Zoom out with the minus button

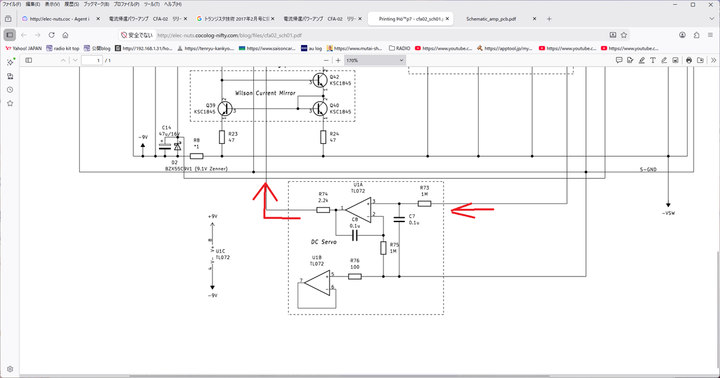326,60
